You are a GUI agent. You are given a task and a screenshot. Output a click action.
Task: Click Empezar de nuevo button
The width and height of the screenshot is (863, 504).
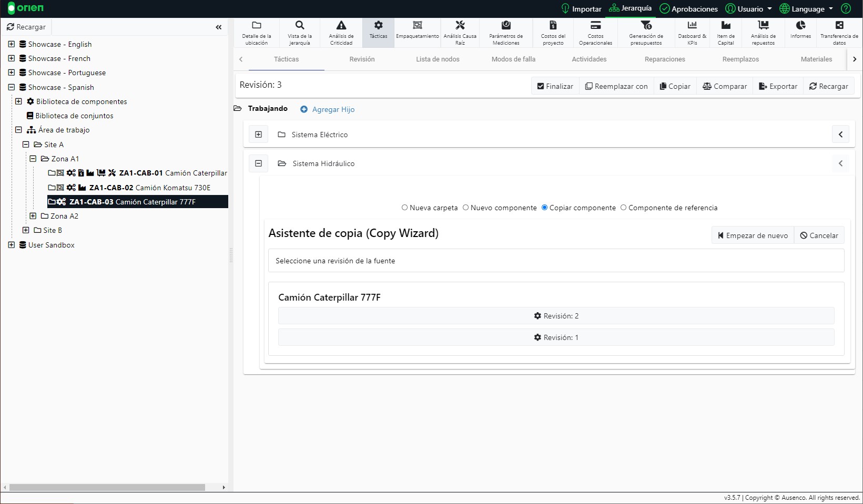pos(753,235)
